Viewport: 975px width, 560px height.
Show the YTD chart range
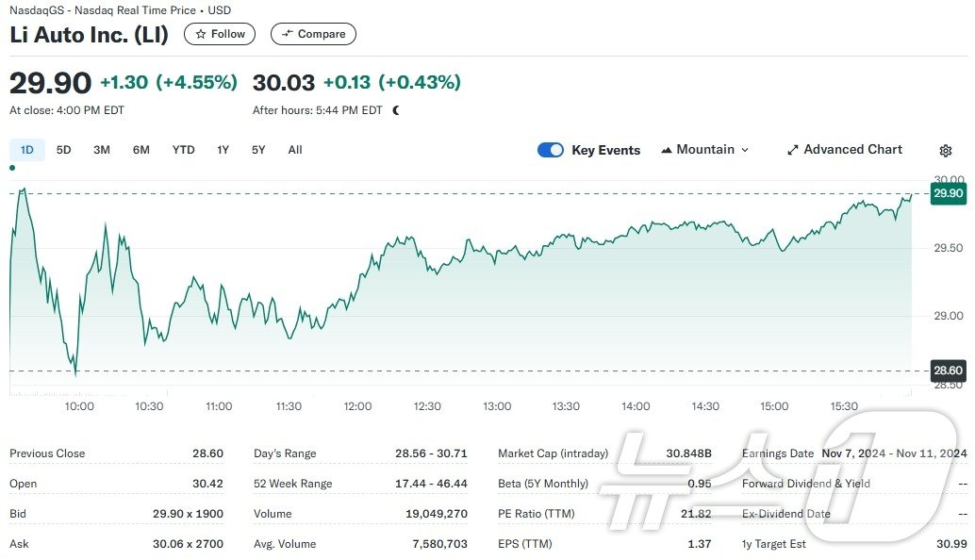click(184, 150)
